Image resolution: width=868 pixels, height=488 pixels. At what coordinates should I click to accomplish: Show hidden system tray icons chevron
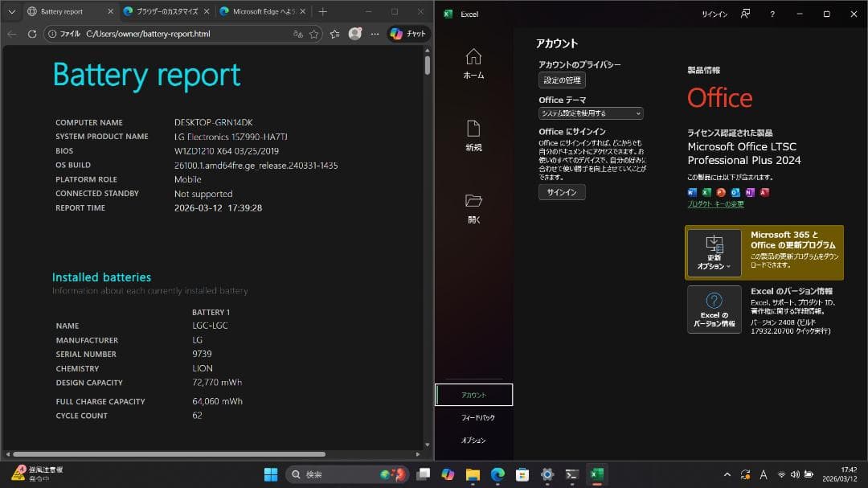727,474
